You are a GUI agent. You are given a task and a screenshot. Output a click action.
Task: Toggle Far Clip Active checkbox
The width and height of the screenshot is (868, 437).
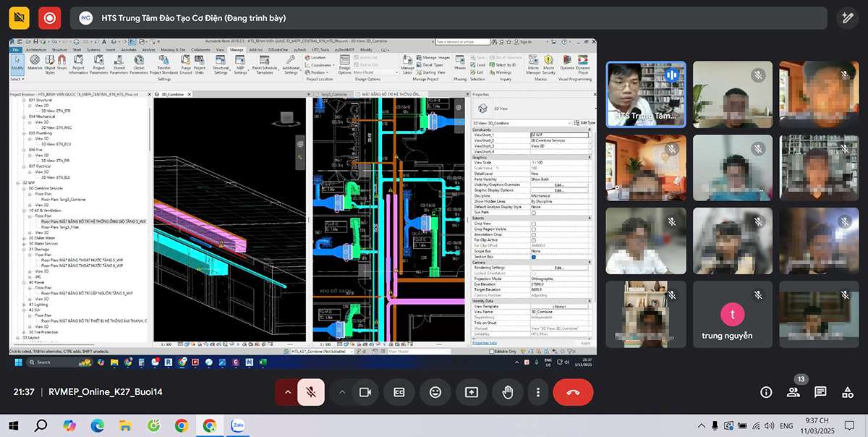534,240
